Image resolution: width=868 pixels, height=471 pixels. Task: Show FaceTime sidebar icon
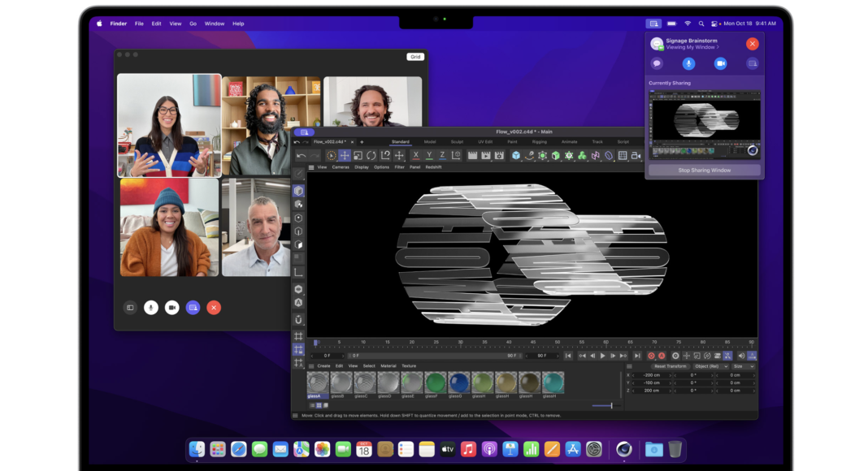(130, 307)
